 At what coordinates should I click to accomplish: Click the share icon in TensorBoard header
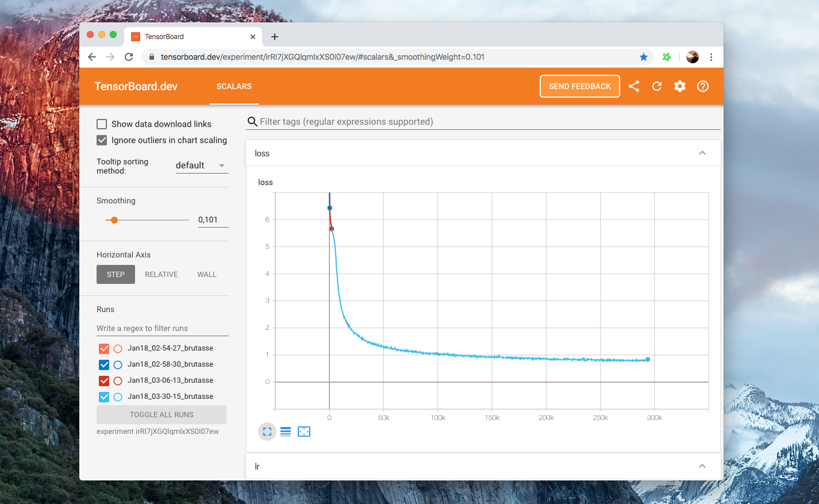(634, 86)
